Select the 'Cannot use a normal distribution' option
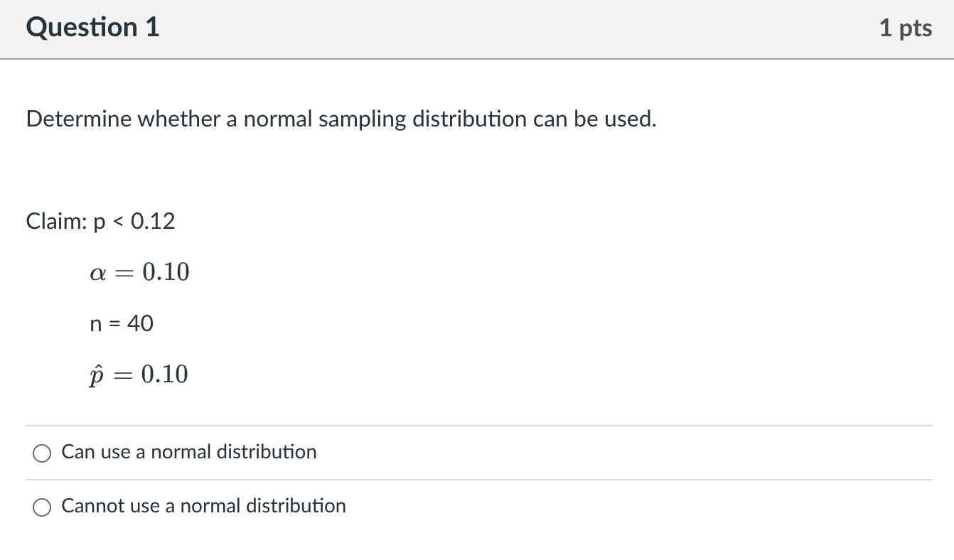Screen dimensions: 954x560 [203, 506]
